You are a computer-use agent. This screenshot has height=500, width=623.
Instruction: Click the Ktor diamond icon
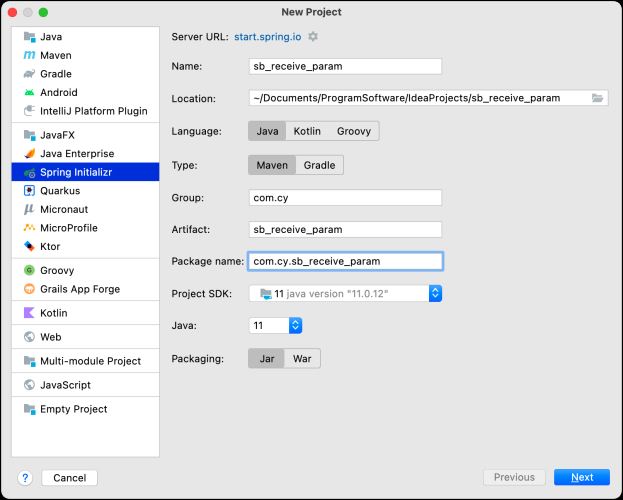(x=29, y=246)
